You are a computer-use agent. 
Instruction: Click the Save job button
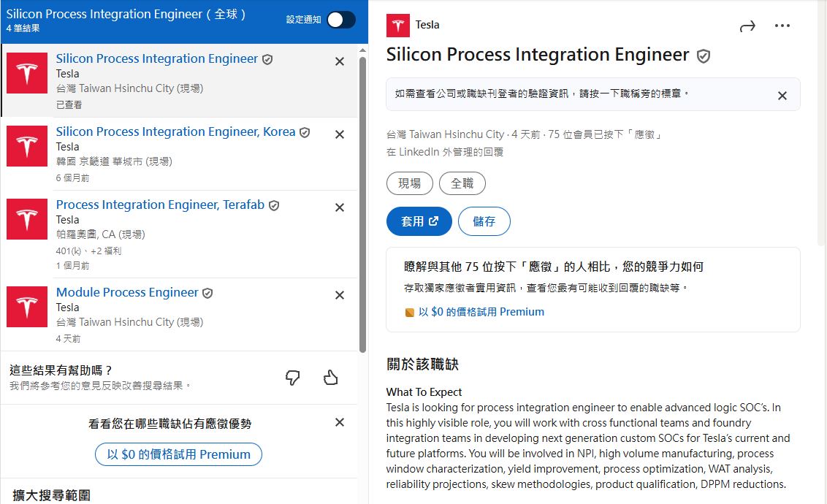(484, 221)
